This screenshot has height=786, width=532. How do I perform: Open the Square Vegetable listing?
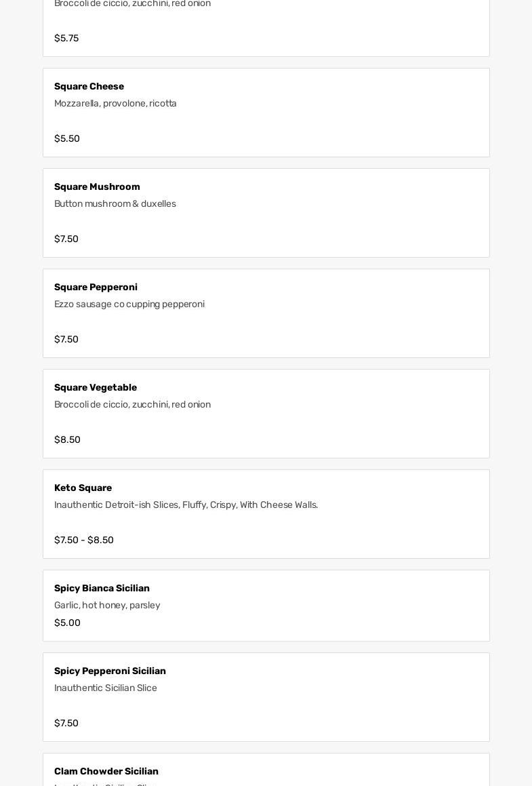click(x=266, y=414)
